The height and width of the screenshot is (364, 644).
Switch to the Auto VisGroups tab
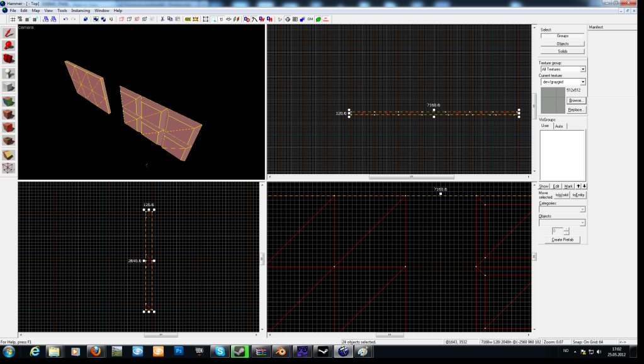coord(559,126)
